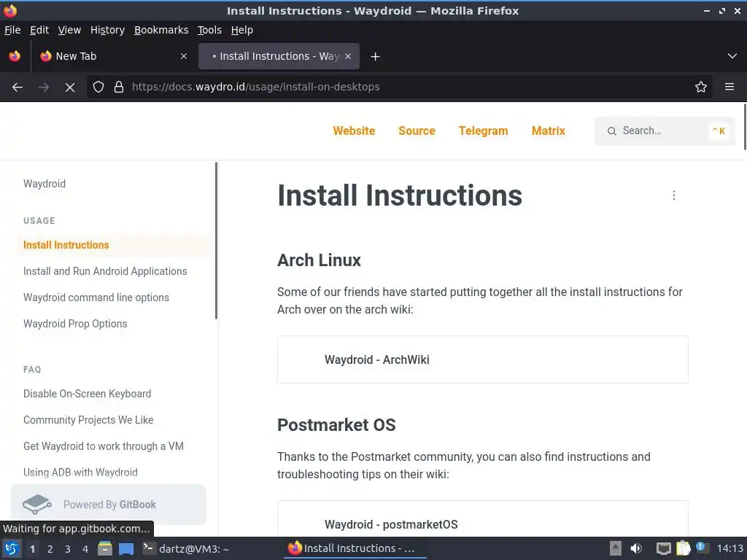Click the main page vertical scrollbar
747x560 pixels.
click(745, 127)
